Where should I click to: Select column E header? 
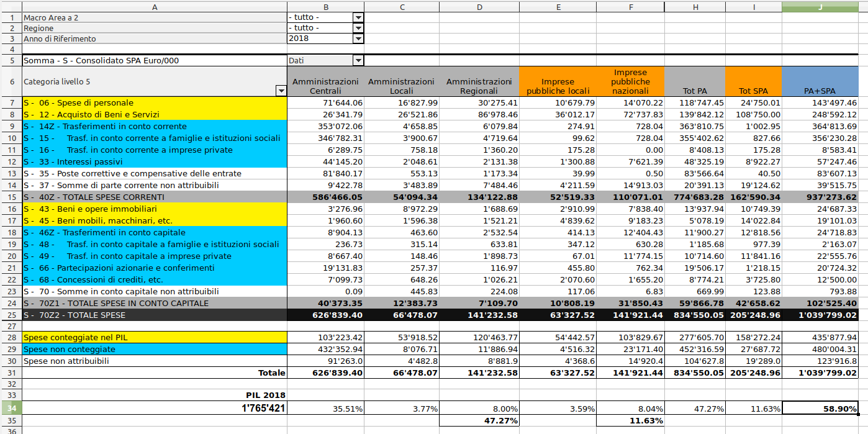pyautogui.click(x=558, y=6)
